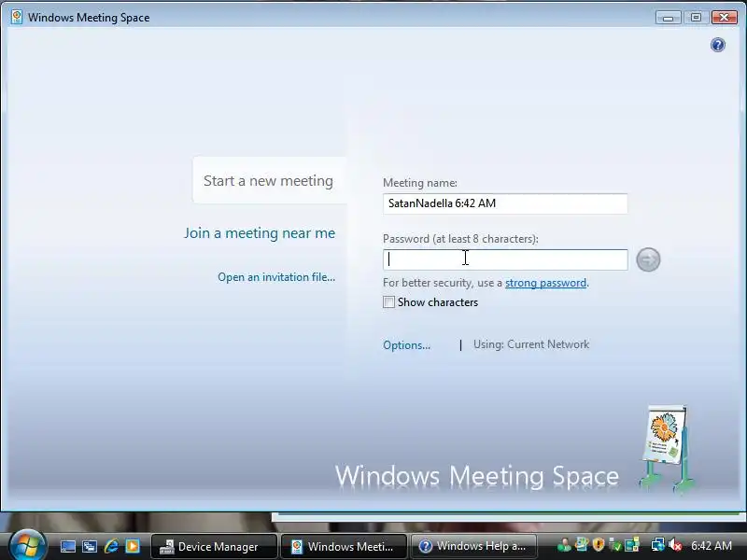Click the 6:42 AM taskbar clock
Screen dimensions: 747x560
point(712,545)
